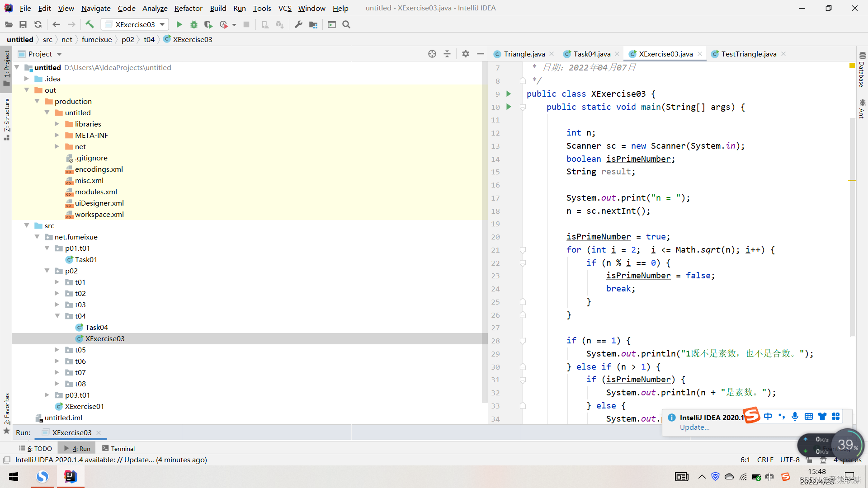Open the Ant tool window

862,109
